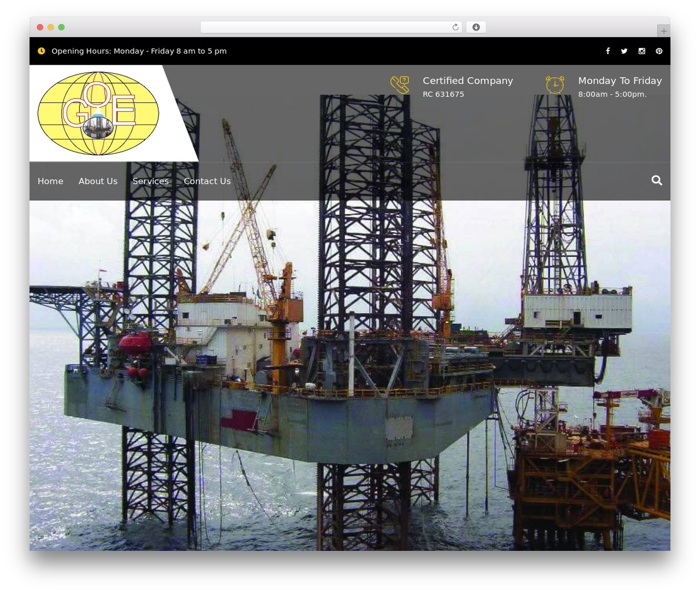Image resolution: width=700 pixels, height=593 pixels.
Task: Click the Opening Hours top bar text
Action: (139, 51)
